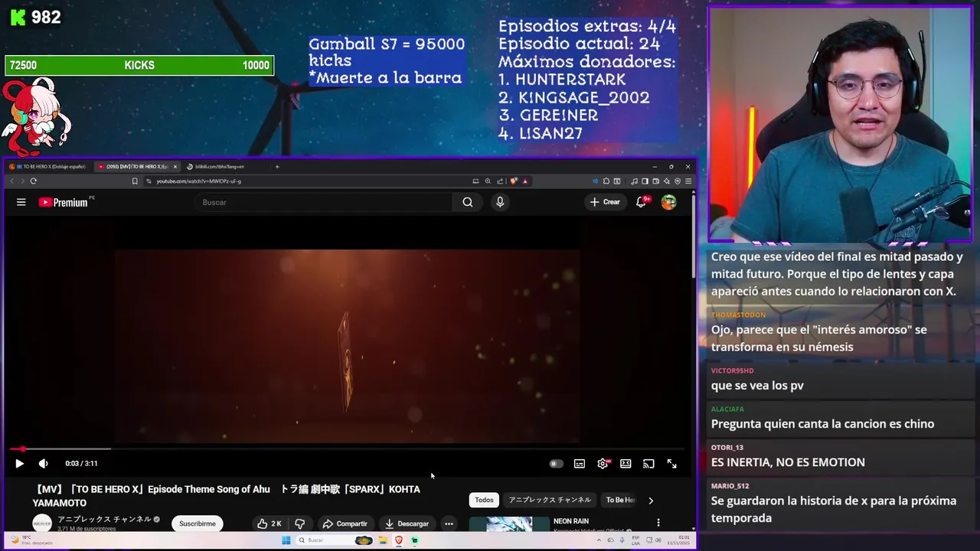Click the VICTOR95HD chat username
Viewport: 980px width, 551px height.
click(x=732, y=371)
